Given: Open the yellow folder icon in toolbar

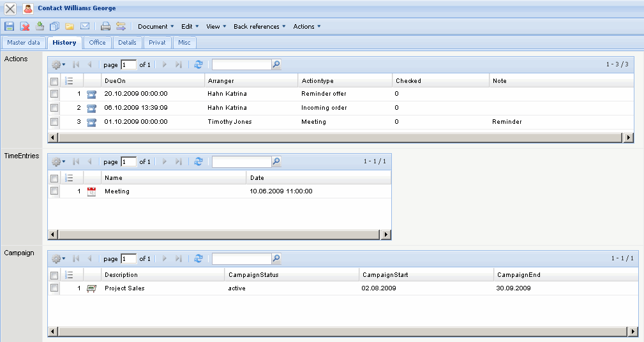Looking at the screenshot, I should click(69, 26).
